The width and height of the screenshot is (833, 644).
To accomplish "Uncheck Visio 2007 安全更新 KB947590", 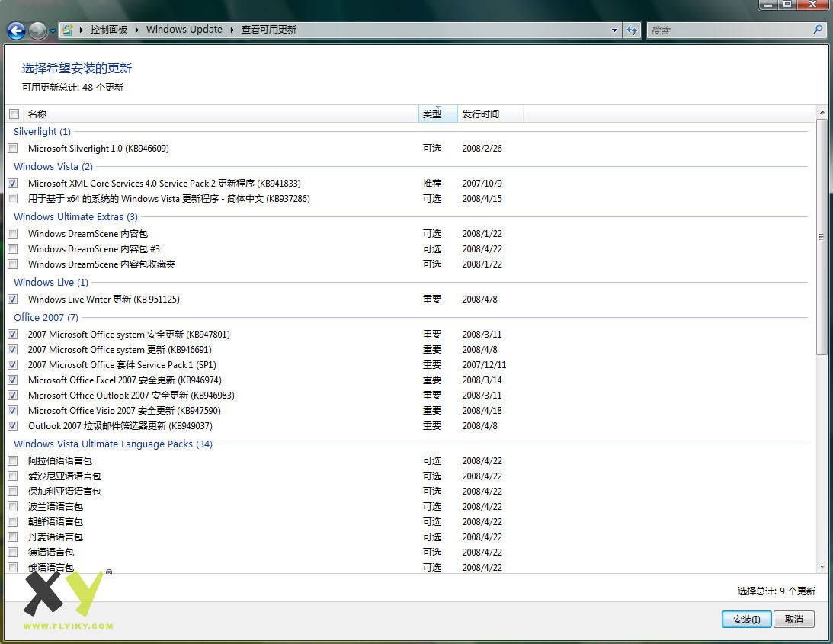I will pos(13,411).
